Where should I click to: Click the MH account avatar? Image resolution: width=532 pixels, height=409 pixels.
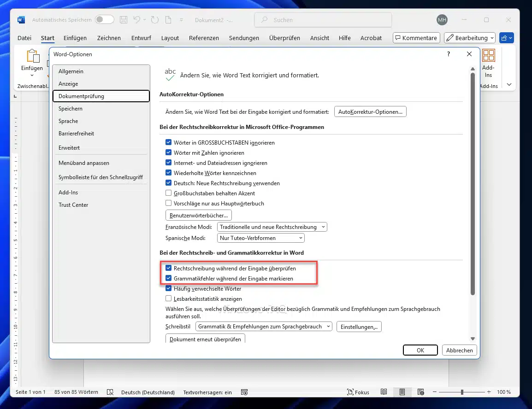(442, 20)
